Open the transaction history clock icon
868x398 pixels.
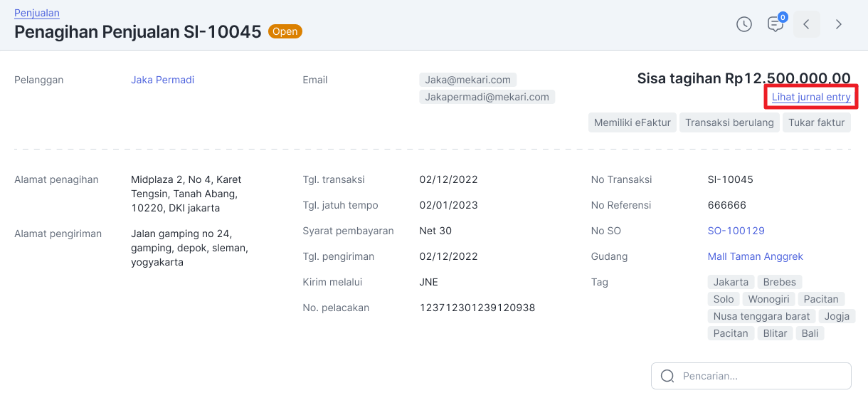(x=743, y=24)
